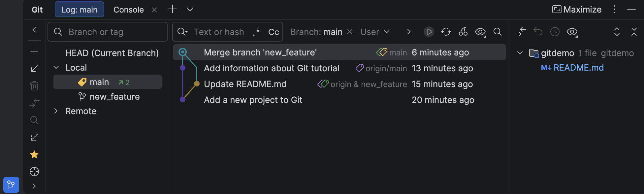Collapse the branches pane with the left chevron
The image size is (644, 194).
pos(34,30)
